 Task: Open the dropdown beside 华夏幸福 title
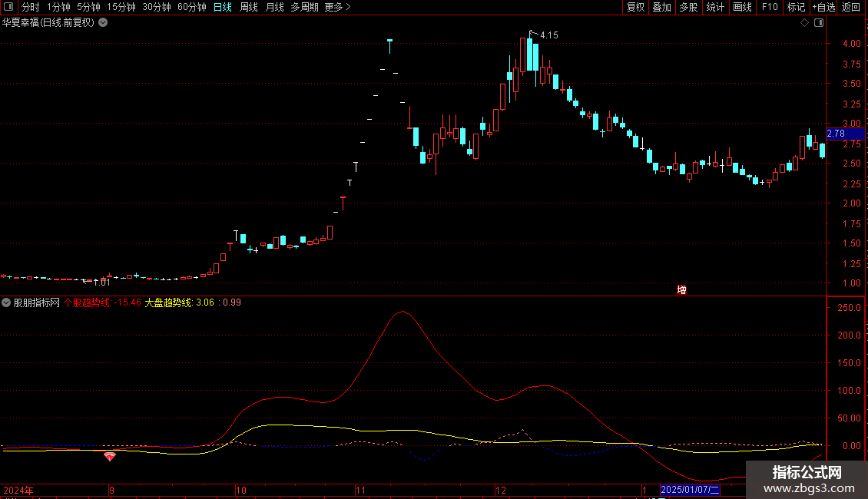point(103,23)
